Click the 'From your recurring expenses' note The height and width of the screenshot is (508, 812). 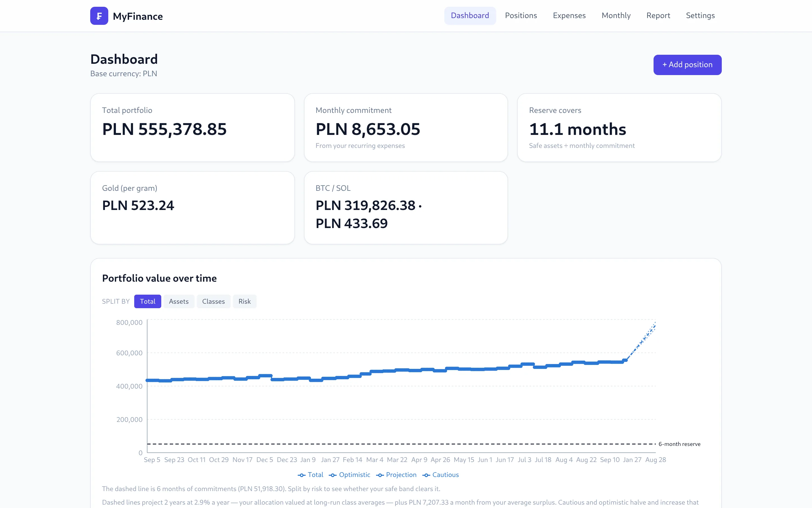[360, 145]
